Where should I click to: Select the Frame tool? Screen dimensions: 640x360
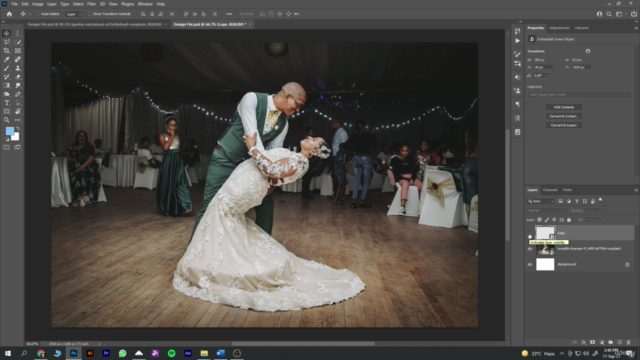pyautogui.click(x=18, y=51)
